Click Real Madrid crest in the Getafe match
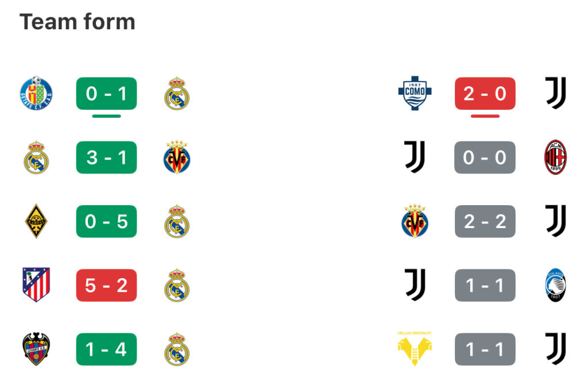The width and height of the screenshot is (588, 389). point(177,93)
